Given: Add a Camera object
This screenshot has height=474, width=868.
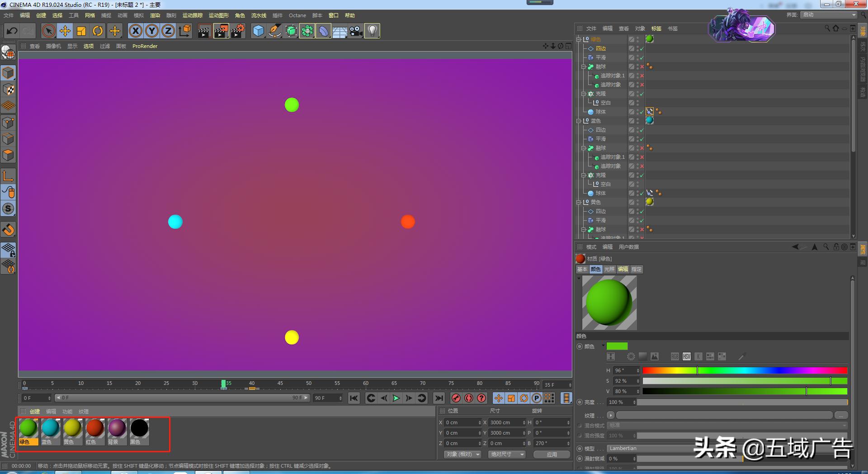Looking at the screenshot, I should click(x=356, y=31).
